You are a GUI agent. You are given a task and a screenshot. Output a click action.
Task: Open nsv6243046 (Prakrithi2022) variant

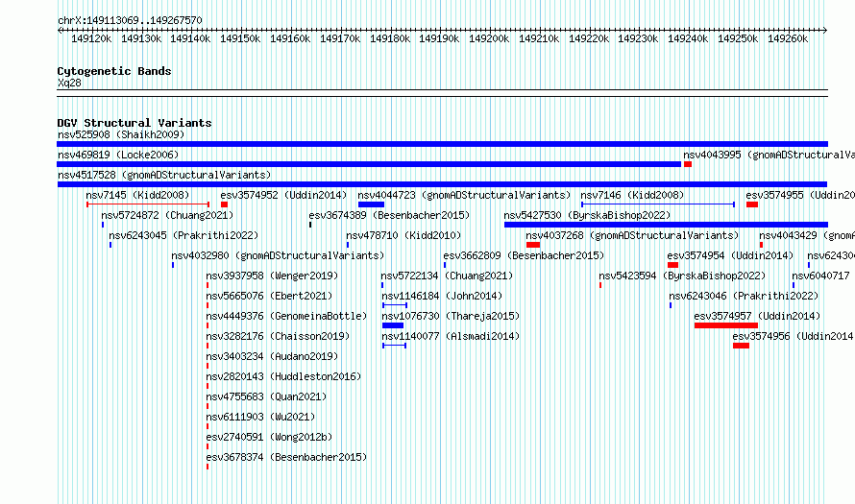(x=744, y=296)
